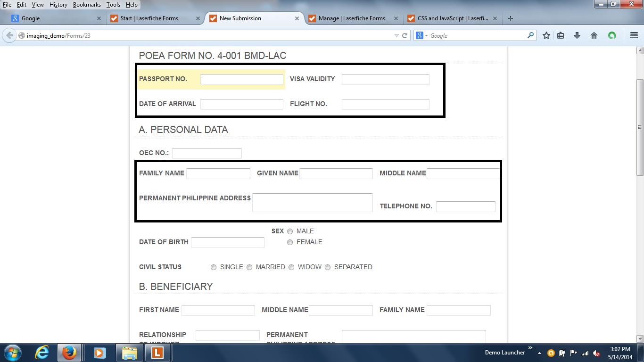Click the page scrollbar up arrow
This screenshot has height=362, width=644.
pyautogui.click(x=640, y=50)
